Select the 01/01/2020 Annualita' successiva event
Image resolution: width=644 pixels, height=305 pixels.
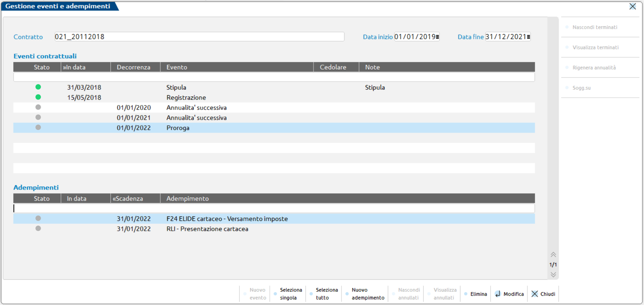tap(196, 108)
